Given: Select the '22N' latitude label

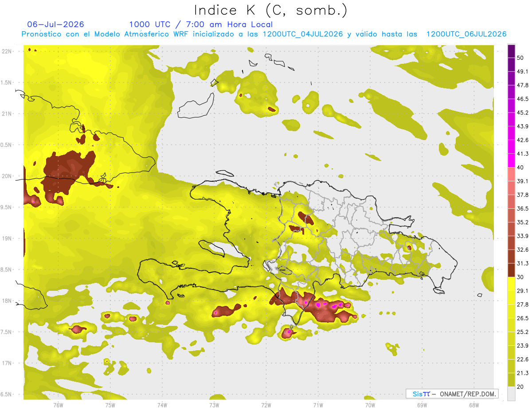Looking at the screenshot, I should tap(7, 51).
